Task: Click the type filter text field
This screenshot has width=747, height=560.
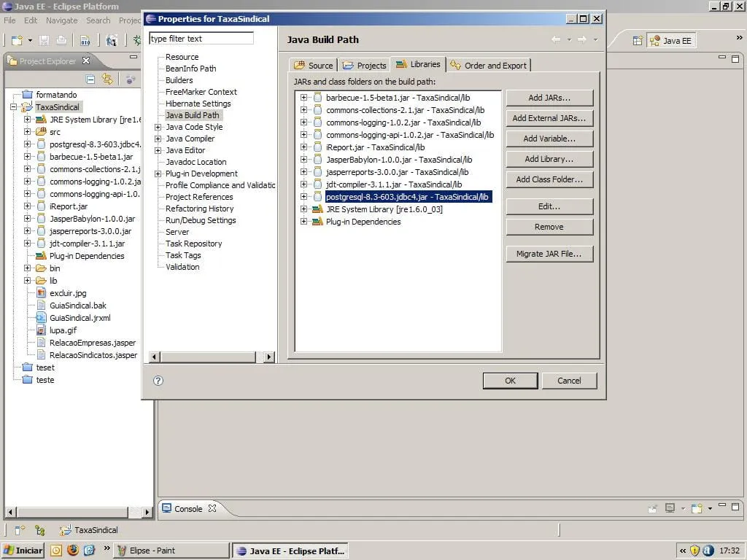Action: click(201, 39)
